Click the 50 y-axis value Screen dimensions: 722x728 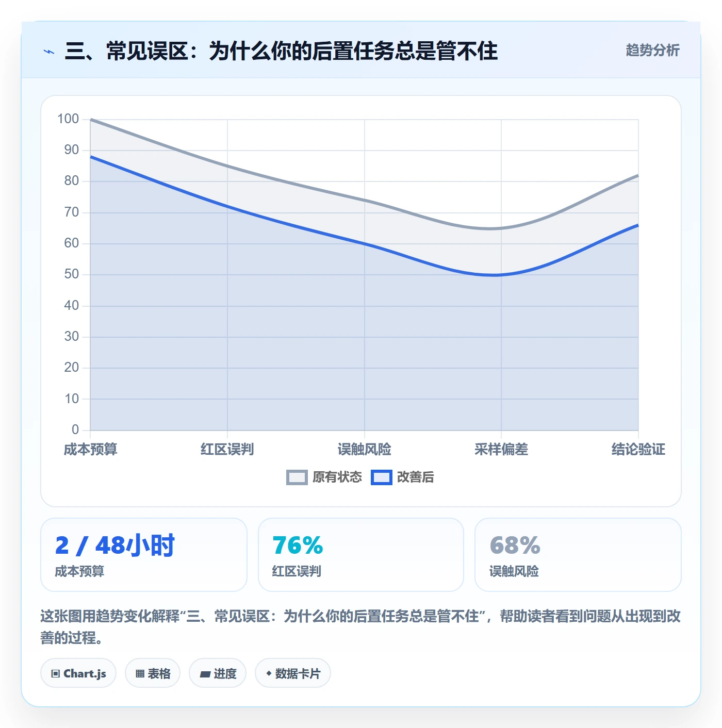point(72,274)
